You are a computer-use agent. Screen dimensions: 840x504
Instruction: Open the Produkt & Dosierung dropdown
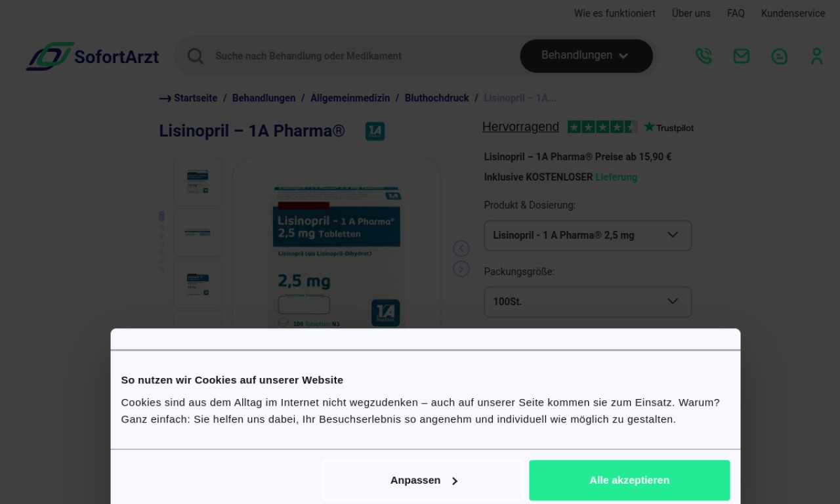[x=588, y=236]
